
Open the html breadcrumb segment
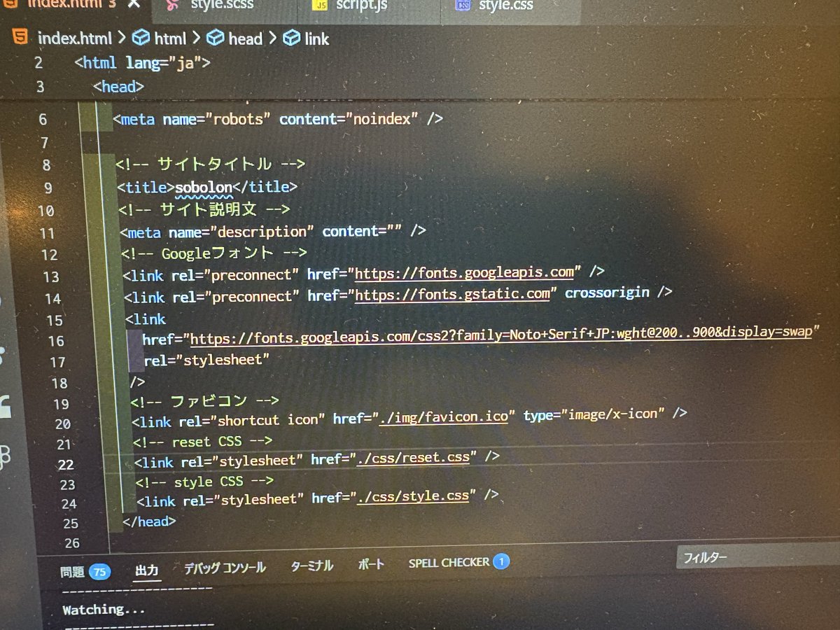[171, 38]
